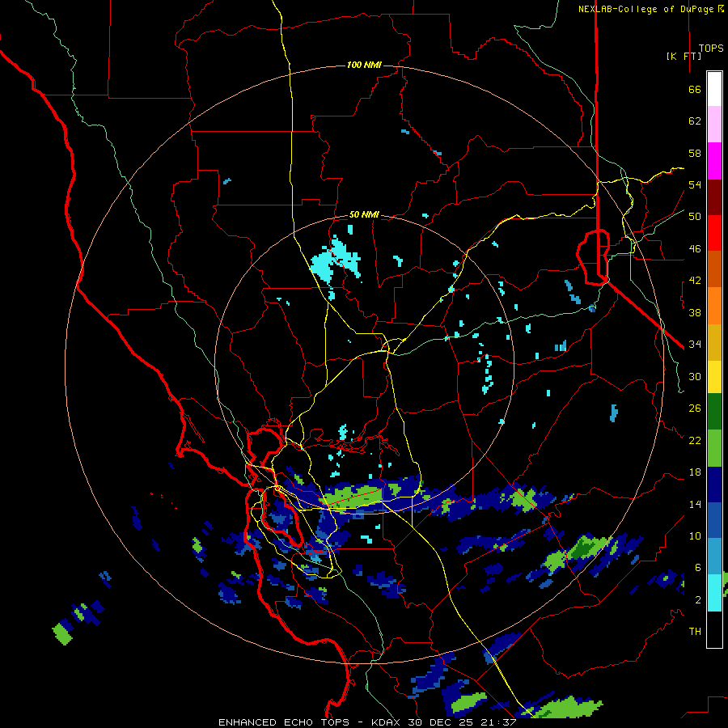Viewport: 728px width, 728px height.
Task: Click the 54 legend value
Action: click(695, 184)
